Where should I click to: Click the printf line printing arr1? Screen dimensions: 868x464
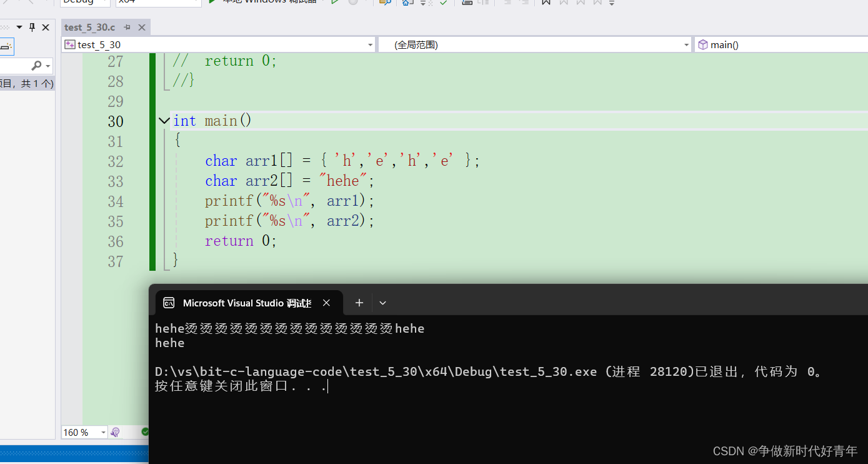(x=289, y=201)
